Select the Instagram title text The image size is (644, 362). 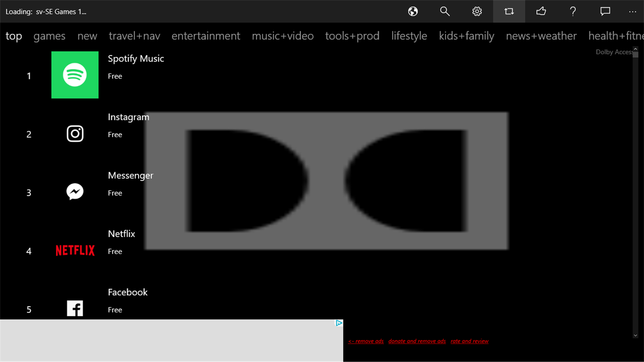(x=128, y=117)
